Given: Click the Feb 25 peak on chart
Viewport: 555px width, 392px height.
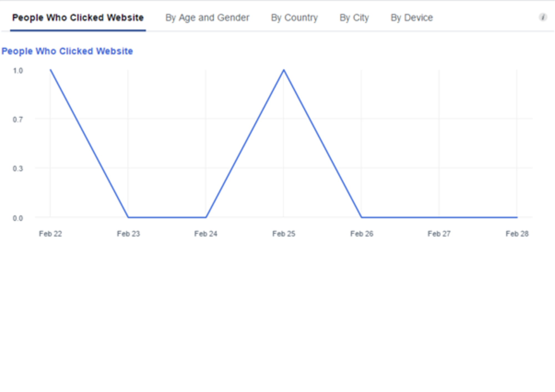Looking at the screenshot, I should [x=284, y=70].
